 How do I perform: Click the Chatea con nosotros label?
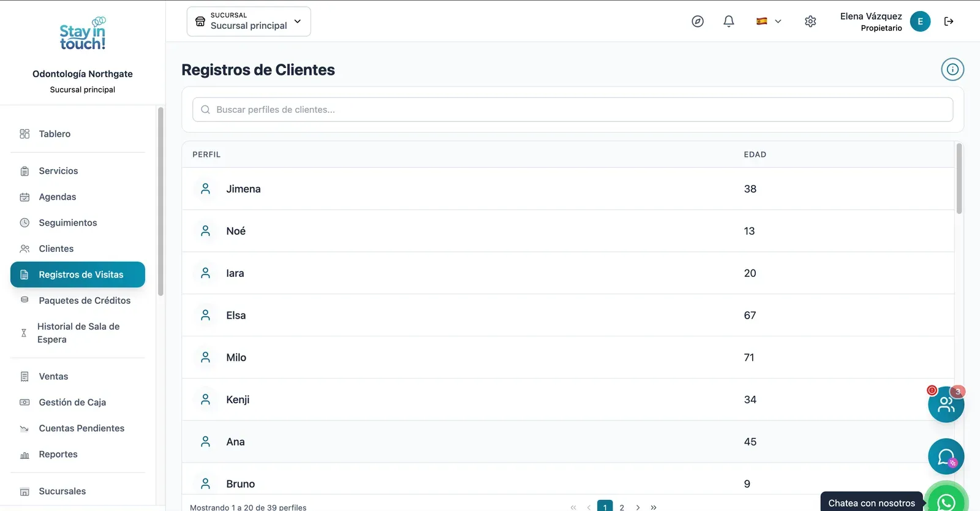coord(872,503)
